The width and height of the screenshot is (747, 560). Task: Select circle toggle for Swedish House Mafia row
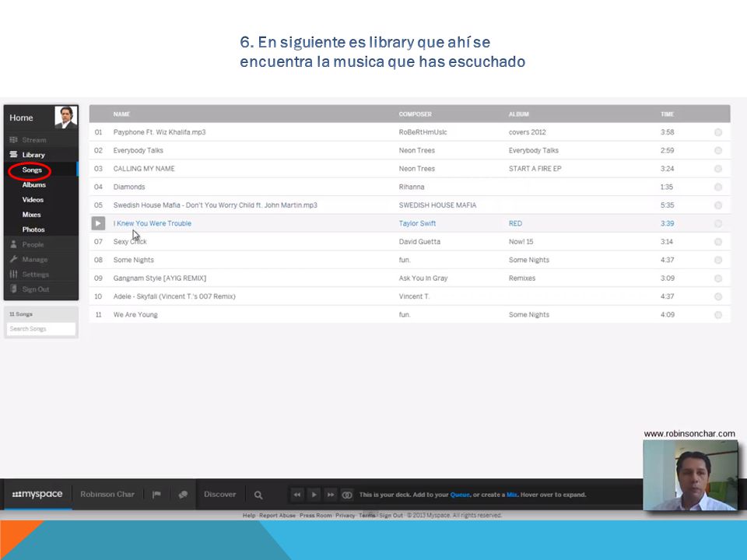718,205
